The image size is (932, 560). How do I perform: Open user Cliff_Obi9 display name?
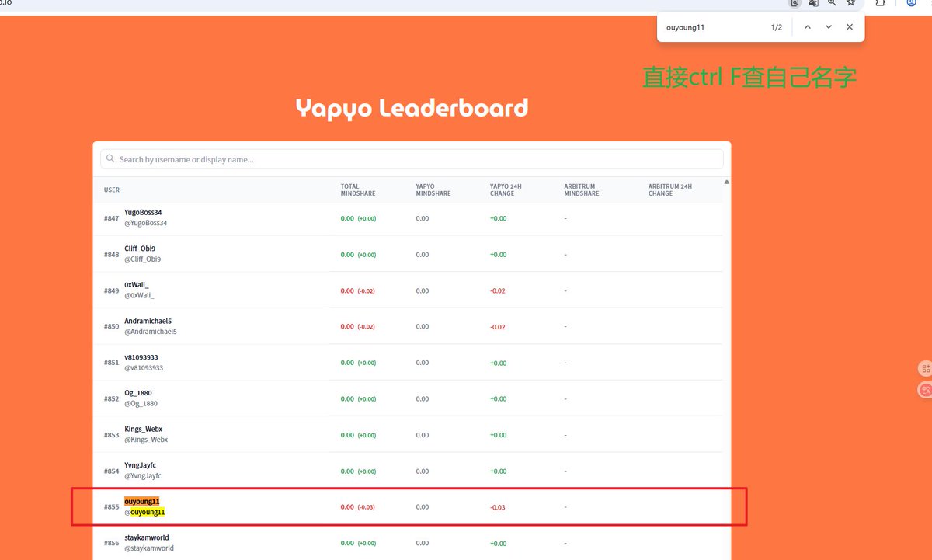[140, 249]
